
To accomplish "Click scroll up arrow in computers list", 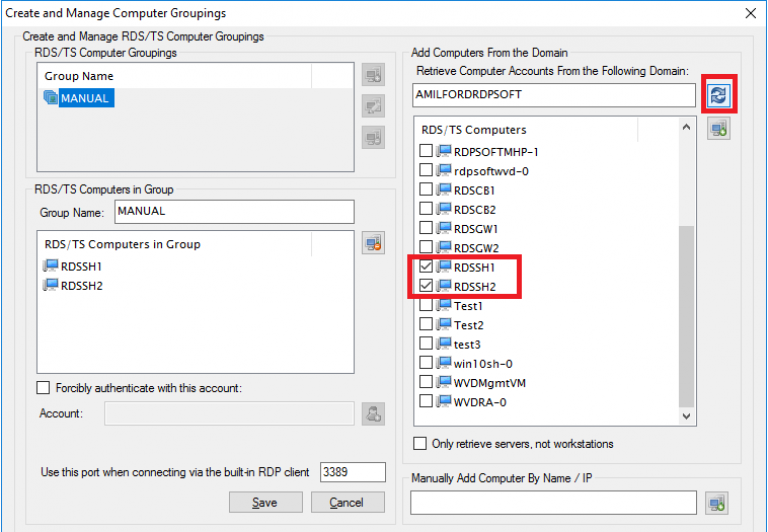I will 687,127.
